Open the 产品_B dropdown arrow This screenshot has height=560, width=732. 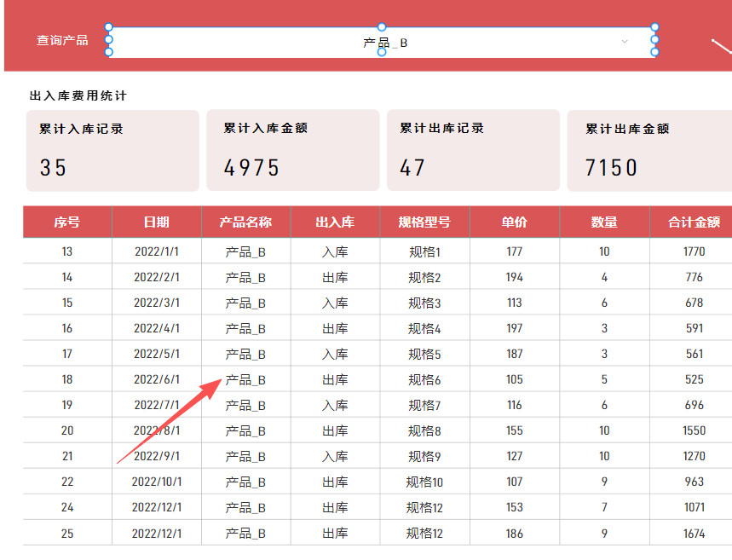625,42
